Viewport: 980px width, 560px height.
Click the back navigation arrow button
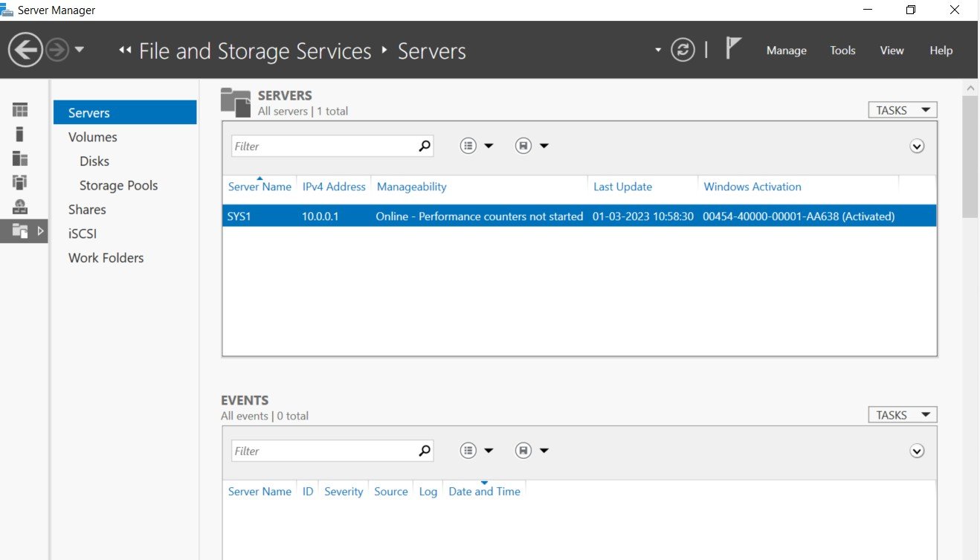click(x=25, y=51)
